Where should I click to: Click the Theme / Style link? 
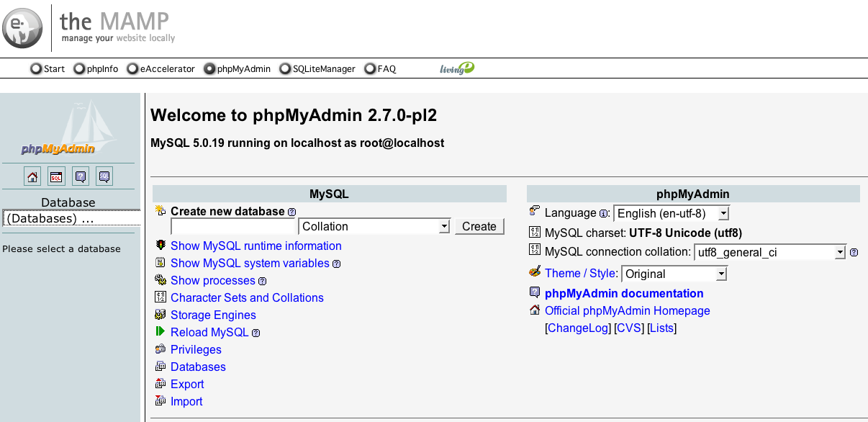[x=581, y=274]
